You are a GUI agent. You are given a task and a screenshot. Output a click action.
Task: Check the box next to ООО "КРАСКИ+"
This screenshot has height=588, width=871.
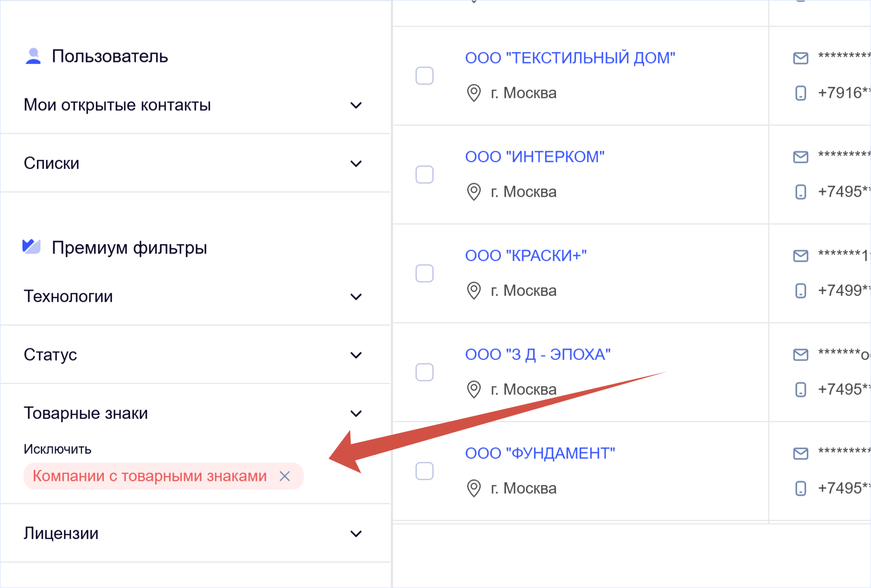tap(425, 274)
